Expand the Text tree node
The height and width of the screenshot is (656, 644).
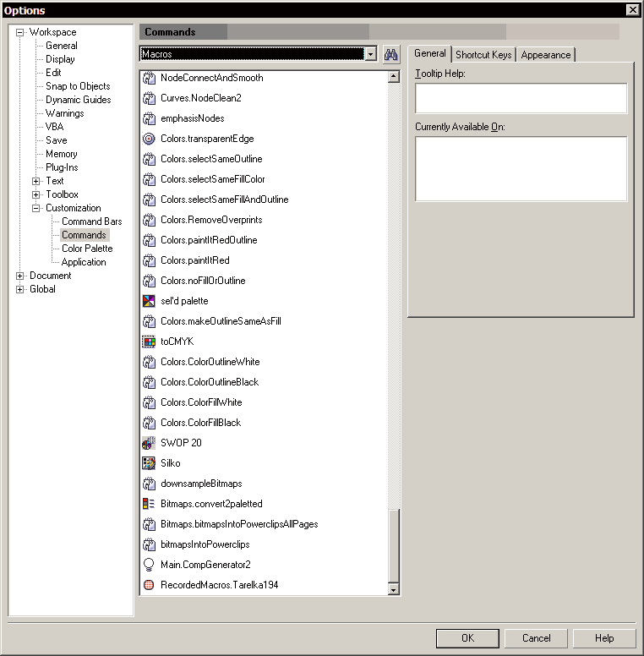coord(36,181)
